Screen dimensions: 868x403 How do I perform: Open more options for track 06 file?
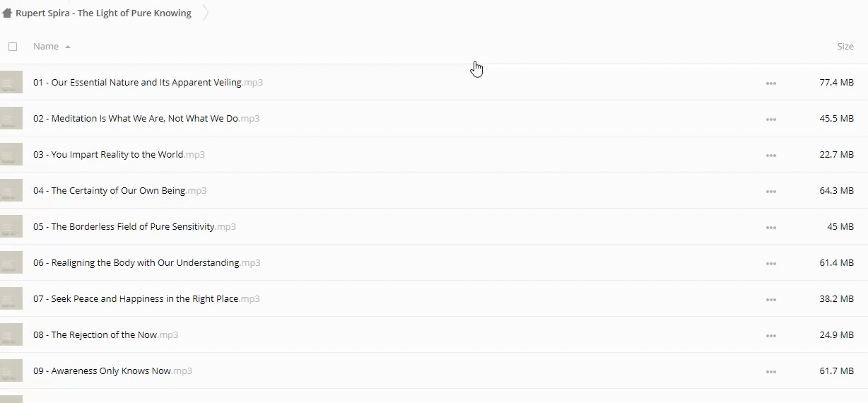[770, 264]
